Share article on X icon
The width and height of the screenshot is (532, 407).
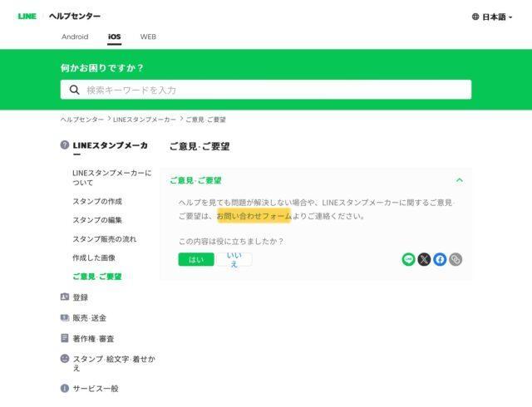click(424, 259)
